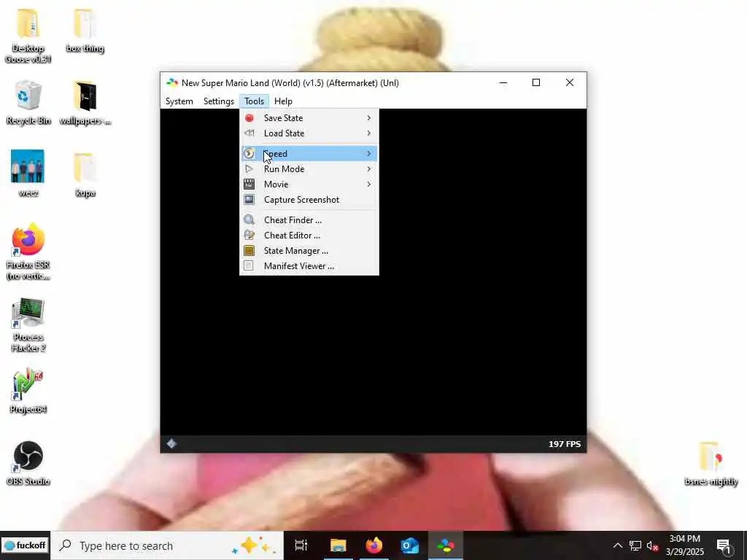Image resolution: width=747 pixels, height=560 pixels.
Task: Expand the Movie submenu arrow
Action: pos(368,184)
